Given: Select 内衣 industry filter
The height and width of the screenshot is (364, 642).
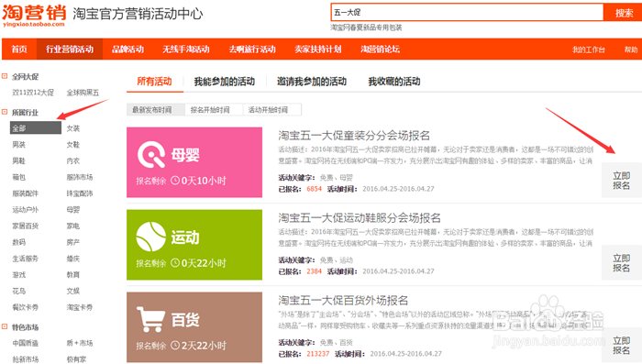Looking at the screenshot, I should click(72, 161).
